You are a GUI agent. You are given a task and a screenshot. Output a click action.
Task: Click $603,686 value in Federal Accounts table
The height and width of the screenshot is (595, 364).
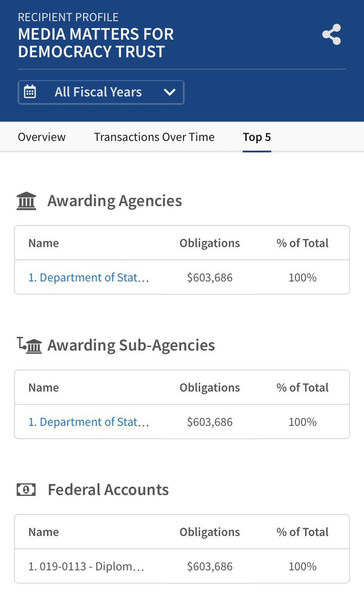pyautogui.click(x=209, y=566)
